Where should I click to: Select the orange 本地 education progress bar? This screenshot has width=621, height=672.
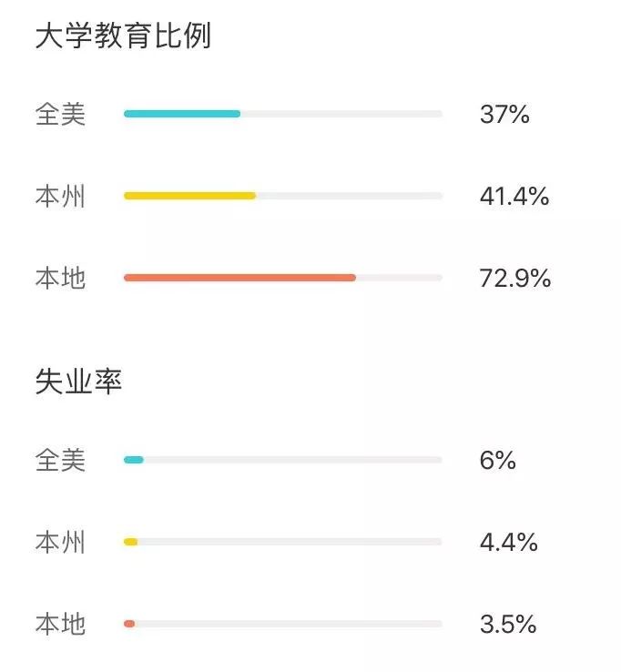283,278
